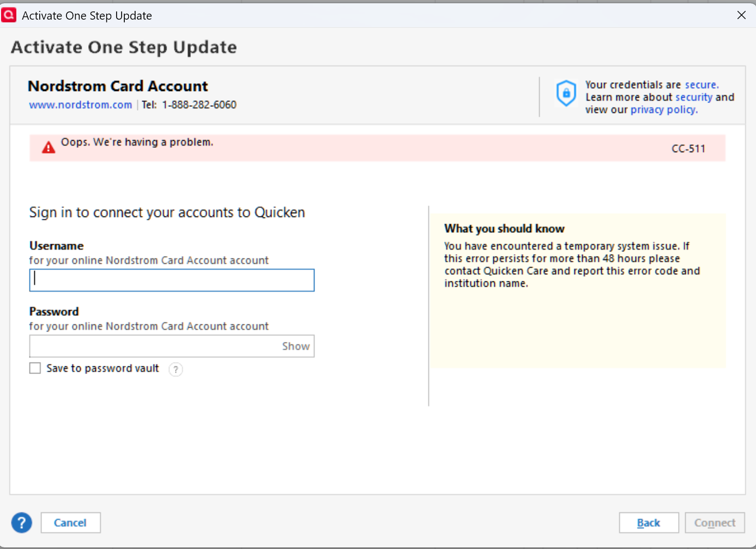Click the 'What you should know' heading
Image resolution: width=756 pixels, height=549 pixels.
pyautogui.click(x=504, y=228)
